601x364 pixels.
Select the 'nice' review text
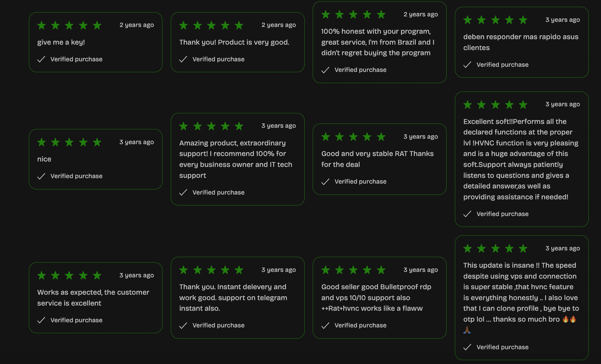[x=44, y=159]
